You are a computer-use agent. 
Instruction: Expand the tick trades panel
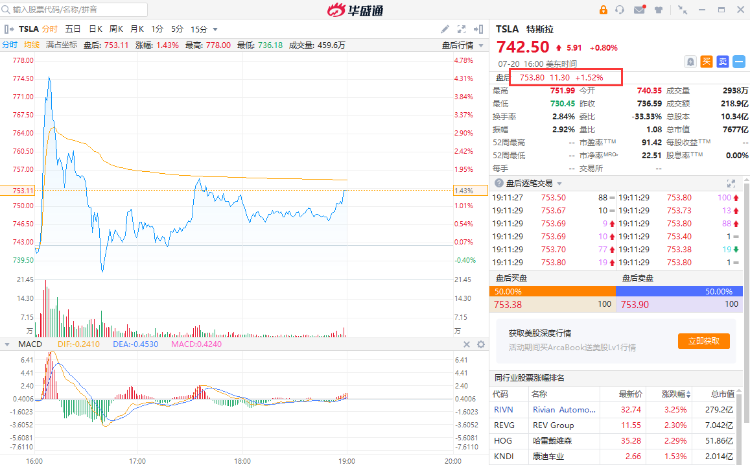click(730, 183)
